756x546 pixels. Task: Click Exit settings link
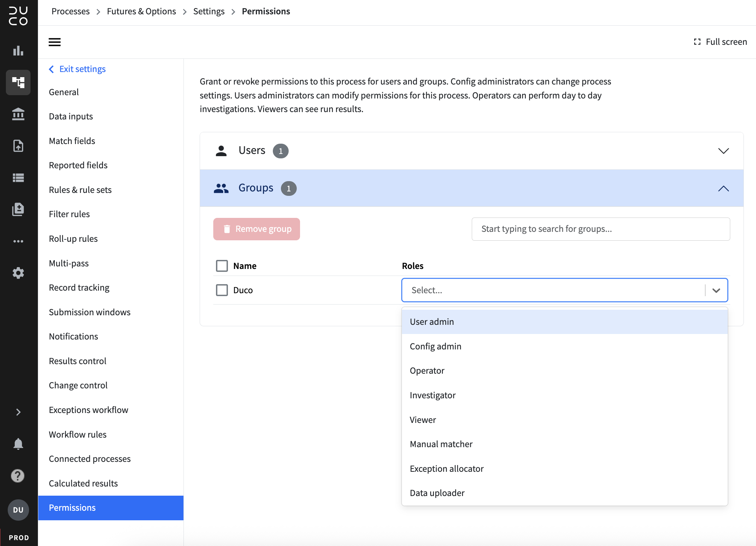[82, 69]
